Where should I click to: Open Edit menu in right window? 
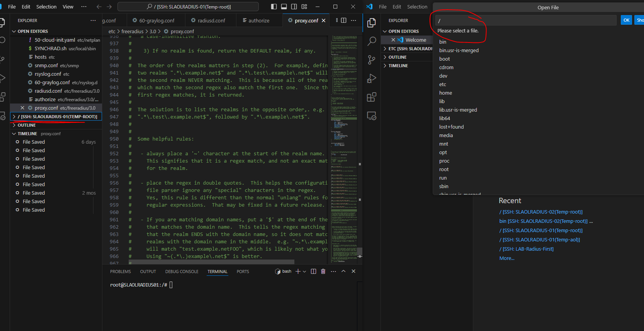pos(397,7)
